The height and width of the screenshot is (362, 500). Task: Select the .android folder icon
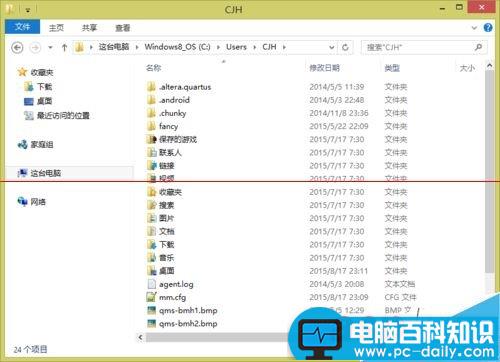(151, 100)
